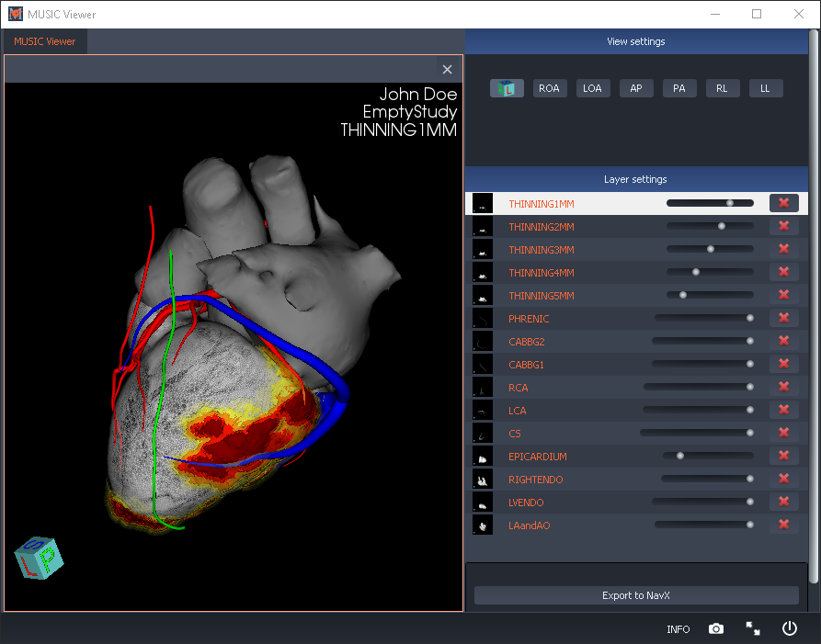Click the MUSIC Viewer app logo icon
821x644 pixels.
16,14
